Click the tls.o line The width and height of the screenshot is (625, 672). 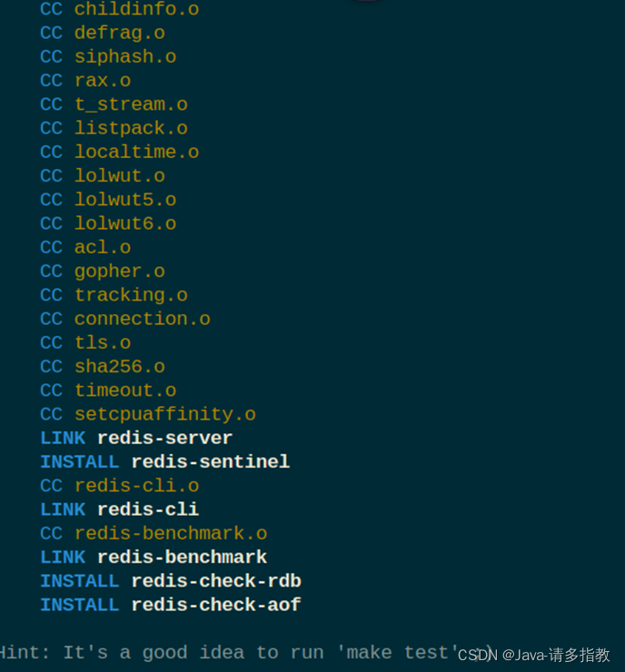pyautogui.click(x=103, y=343)
